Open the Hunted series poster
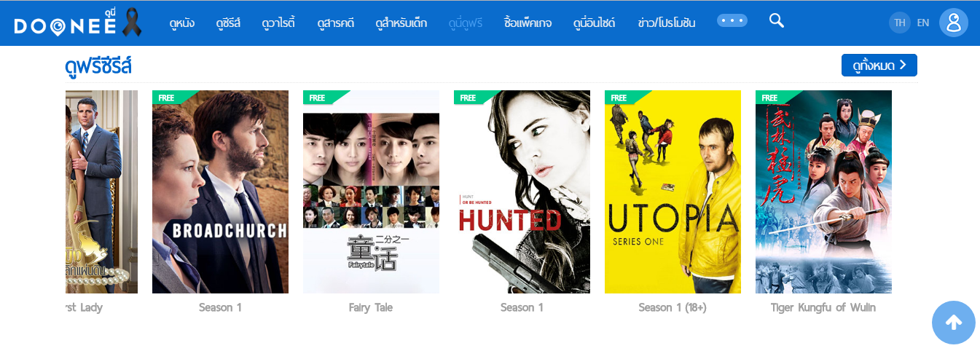This screenshot has height=359, width=980. pyautogui.click(x=522, y=192)
